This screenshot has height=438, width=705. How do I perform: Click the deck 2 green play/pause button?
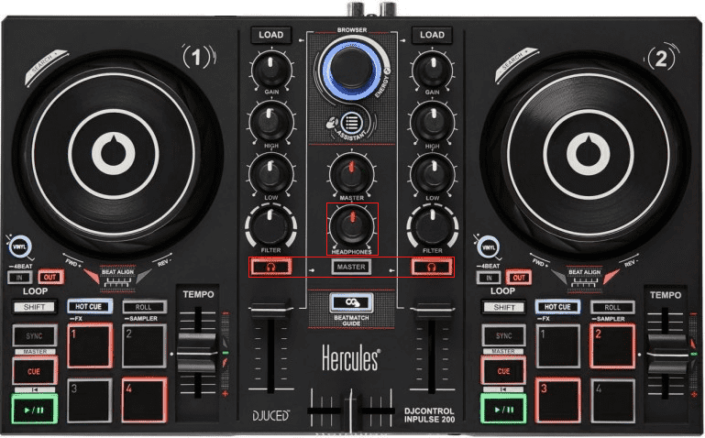(504, 409)
